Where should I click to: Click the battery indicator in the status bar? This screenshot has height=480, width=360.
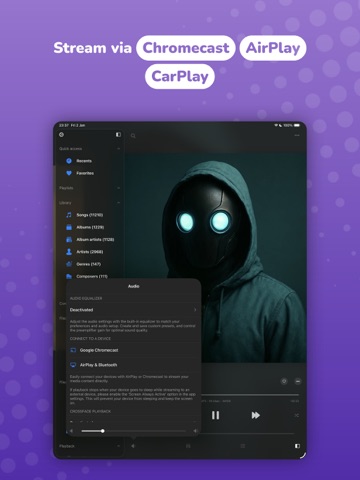(297, 125)
